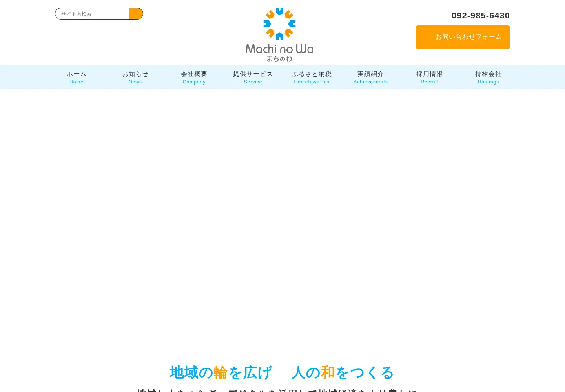Open the ふるさと納税 Hometown Tax menu
The height and width of the screenshot is (392, 565).
click(312, 77)
